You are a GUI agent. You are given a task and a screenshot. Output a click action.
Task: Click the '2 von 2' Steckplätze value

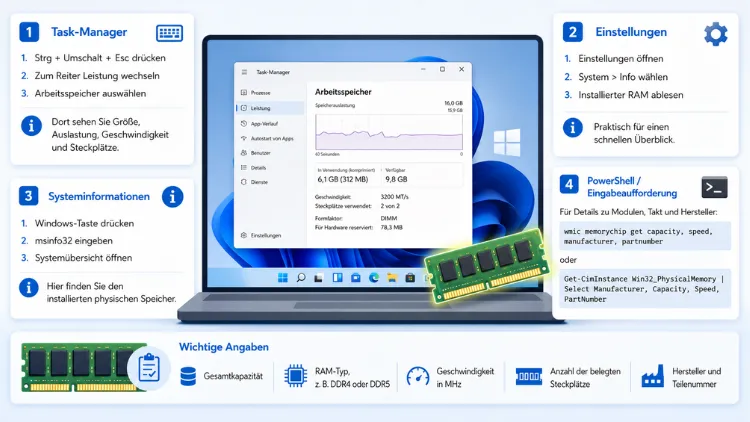(x=390, y=206)
